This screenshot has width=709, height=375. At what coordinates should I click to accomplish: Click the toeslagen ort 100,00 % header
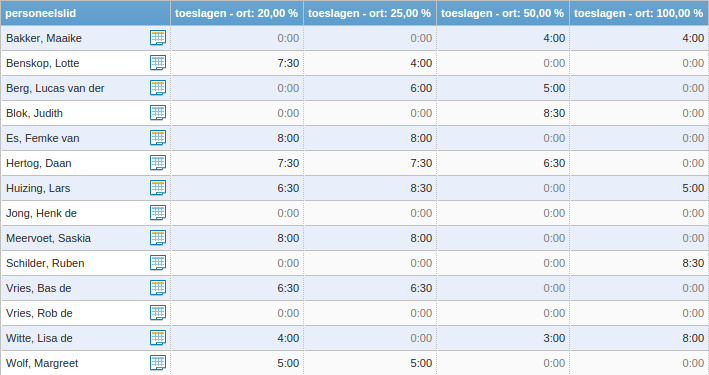tap(638, 13)
